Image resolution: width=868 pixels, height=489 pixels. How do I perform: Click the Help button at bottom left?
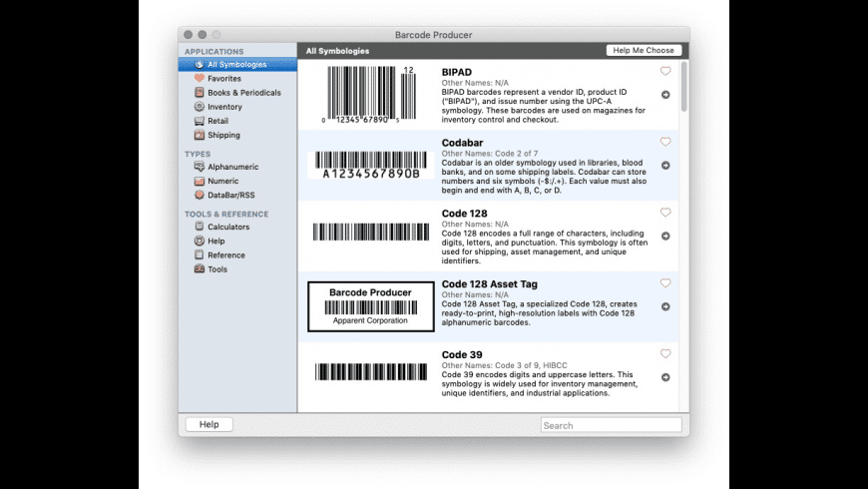click(x=209, y=424)
